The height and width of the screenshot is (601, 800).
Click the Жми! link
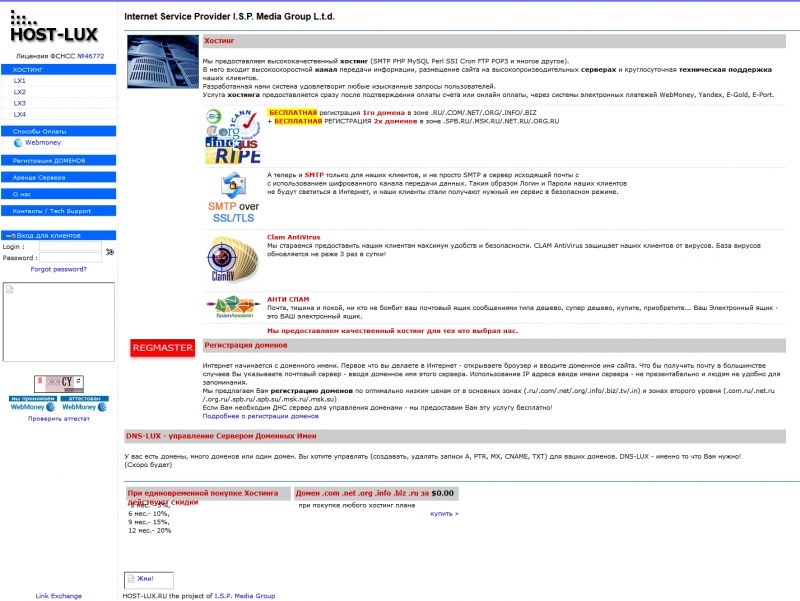pyautogui.click(x=145, y=579)
